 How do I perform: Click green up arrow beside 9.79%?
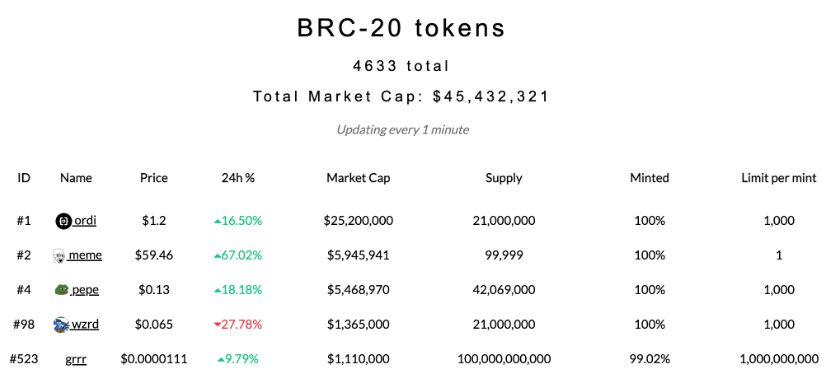pyautogui.click(x=220, y=359)
